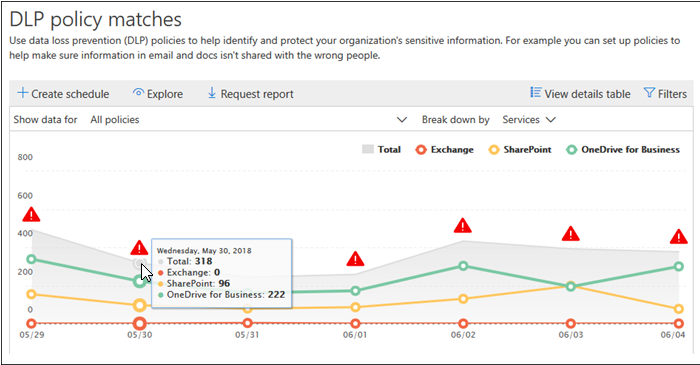
Task: Click the 05/29 date axis label
Action: 32,335
